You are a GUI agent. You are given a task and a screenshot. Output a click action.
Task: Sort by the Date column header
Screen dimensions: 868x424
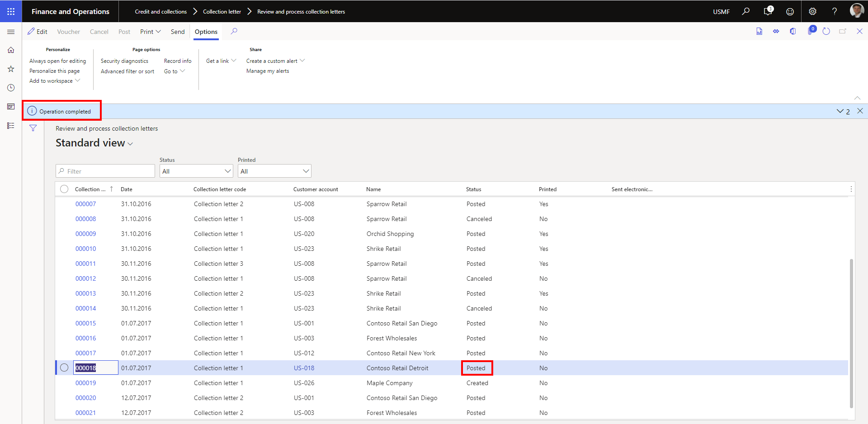127,189
